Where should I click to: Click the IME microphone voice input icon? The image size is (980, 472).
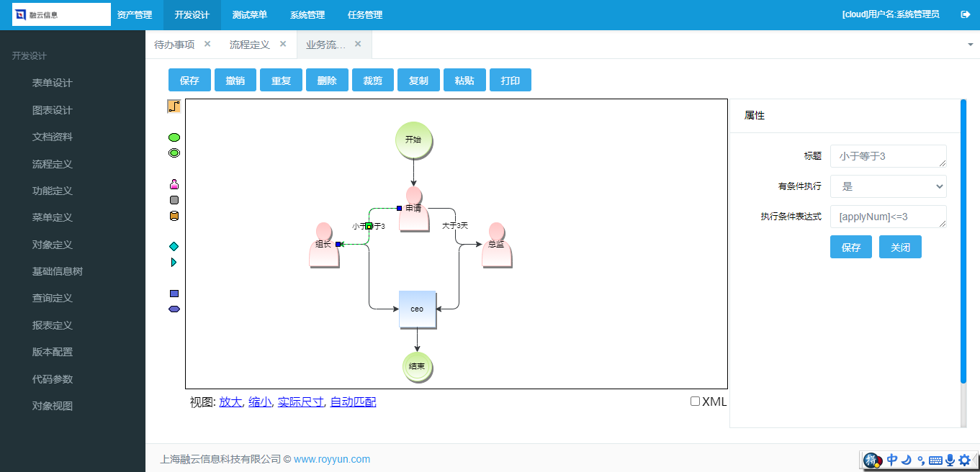click(950, 460)
